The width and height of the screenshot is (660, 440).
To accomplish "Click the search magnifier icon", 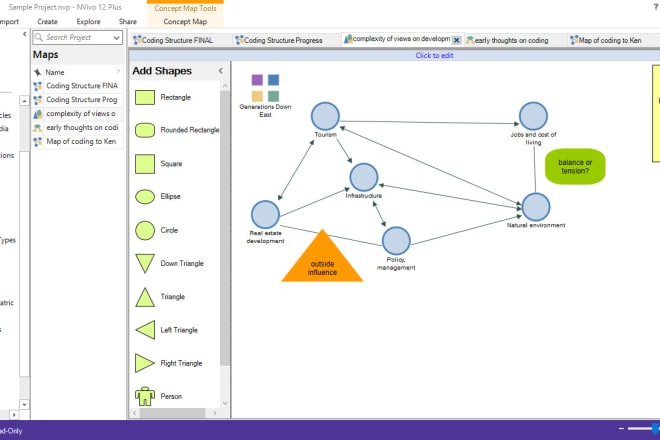I will (39, 37).
